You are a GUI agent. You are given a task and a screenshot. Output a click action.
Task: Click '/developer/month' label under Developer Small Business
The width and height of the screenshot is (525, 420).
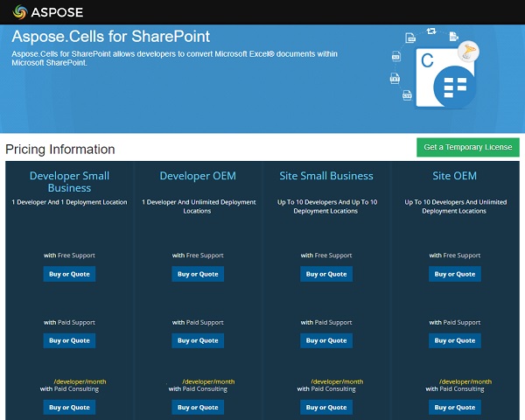[80, 381]
